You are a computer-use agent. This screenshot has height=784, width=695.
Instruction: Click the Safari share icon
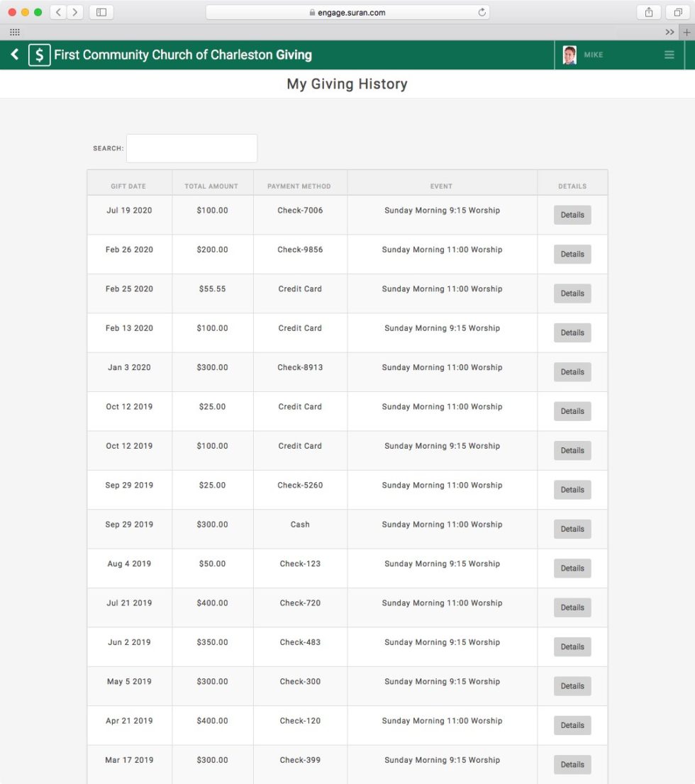coord(647,11)
